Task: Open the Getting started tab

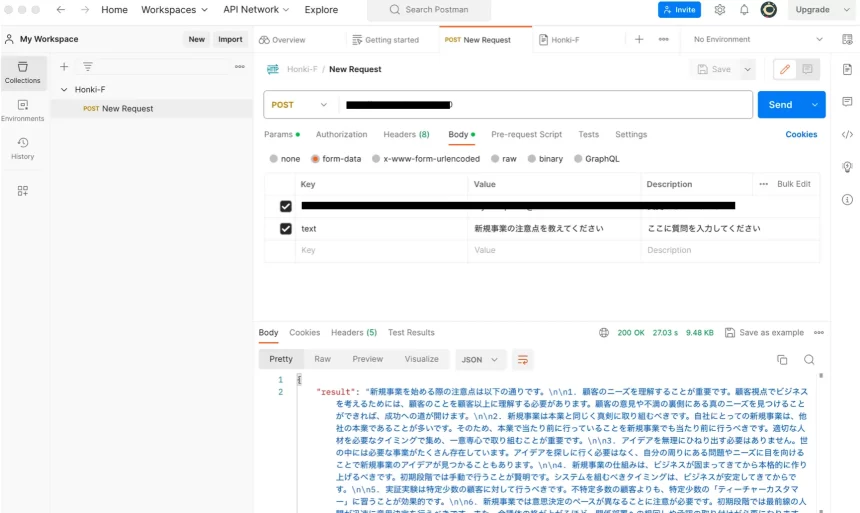Action: click(x=386, y=40)
